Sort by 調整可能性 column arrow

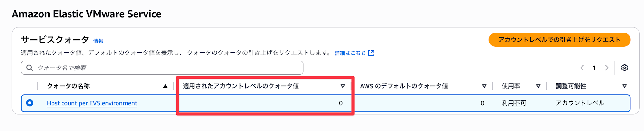point(624,86)
